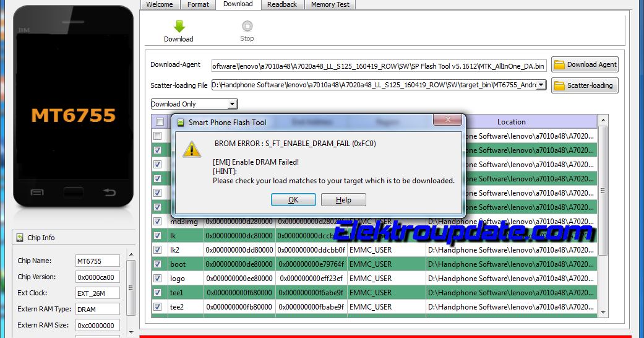Click the location path in logo row
Viewport: 644px width, 338px height.
[511, 279]
